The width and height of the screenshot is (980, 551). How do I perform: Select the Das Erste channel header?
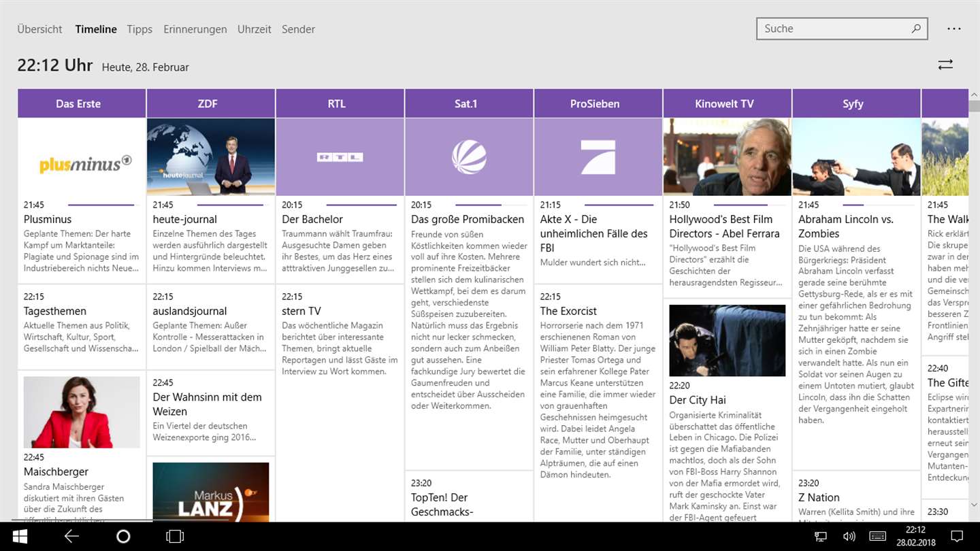click(x=82, y=103)
